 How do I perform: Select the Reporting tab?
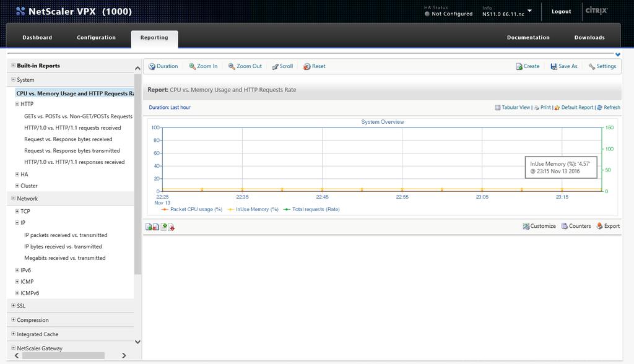[154, 38]
